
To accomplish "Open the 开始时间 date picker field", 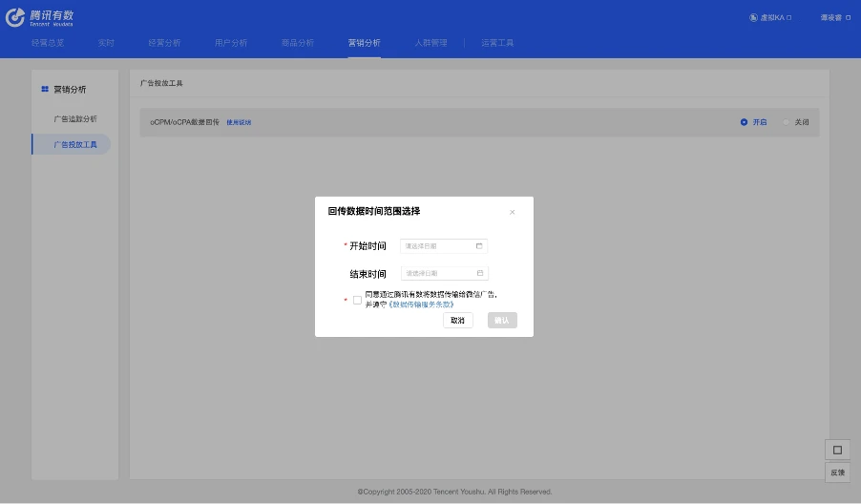I will pyautogui.click(x=443, y=246).
